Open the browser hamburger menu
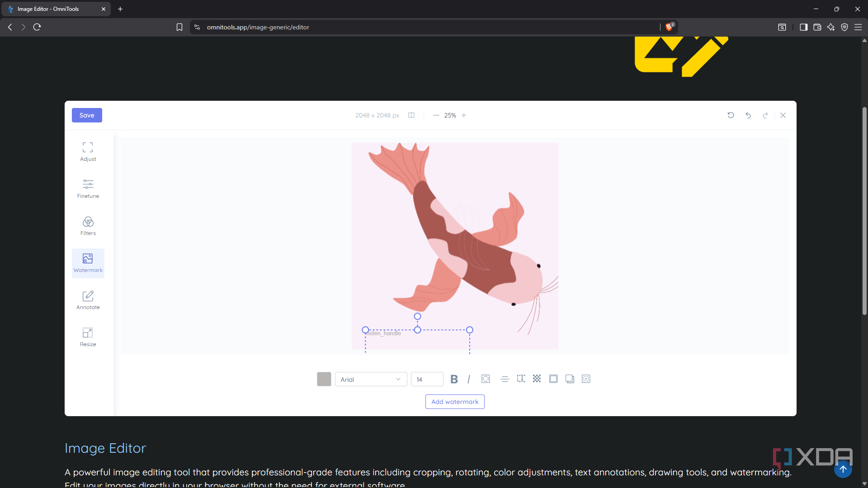The width and height of the screenshot is (868, 488). (858, 27)
